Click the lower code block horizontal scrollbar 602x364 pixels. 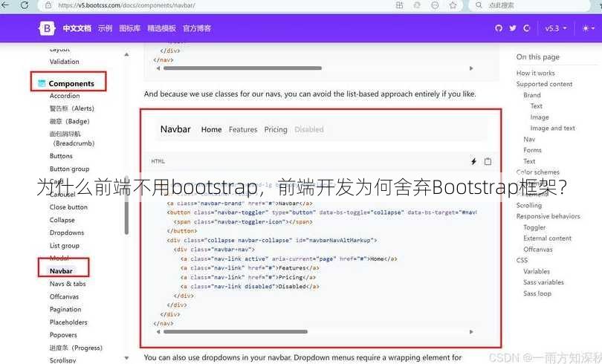(x=236, y=332)
